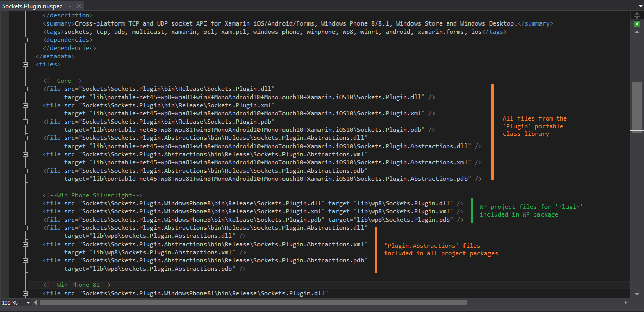Click the green checkmark status indicator

pyautogui.click(x=637, y=24)
